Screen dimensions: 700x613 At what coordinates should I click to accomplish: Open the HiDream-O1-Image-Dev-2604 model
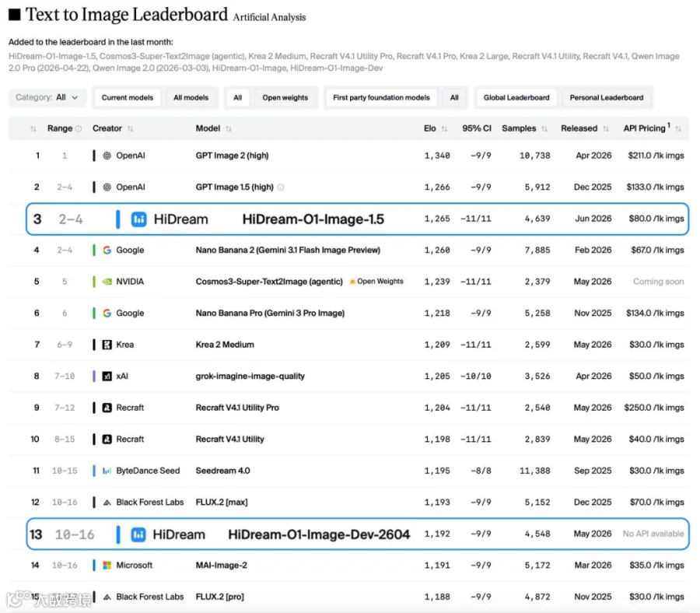pos(319,534)
